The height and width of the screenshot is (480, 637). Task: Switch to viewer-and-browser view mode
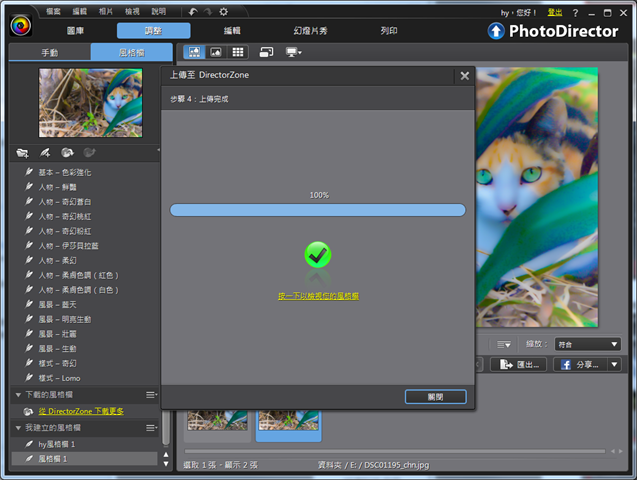coord(194,52)
